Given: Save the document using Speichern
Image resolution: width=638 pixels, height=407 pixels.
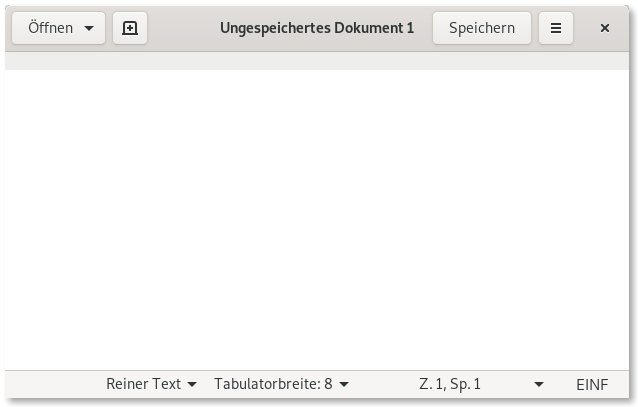Looking at the screenshot, I should [482, 28].
